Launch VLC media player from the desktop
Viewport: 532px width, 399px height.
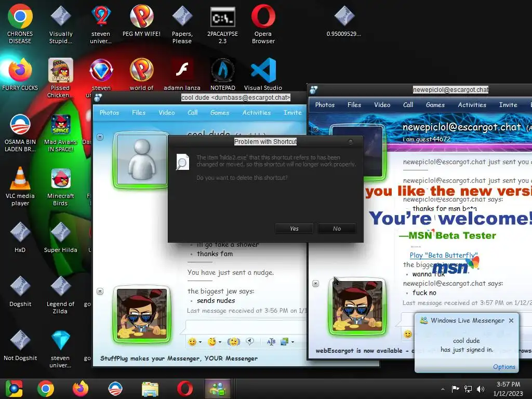pos(20,187)
